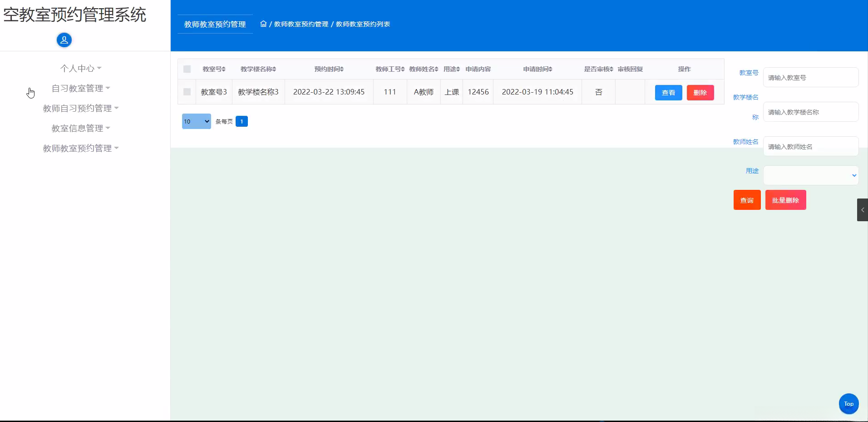Sort by 教师姓名 column header
Screen dimensions: 868x422
pos(424,69)
